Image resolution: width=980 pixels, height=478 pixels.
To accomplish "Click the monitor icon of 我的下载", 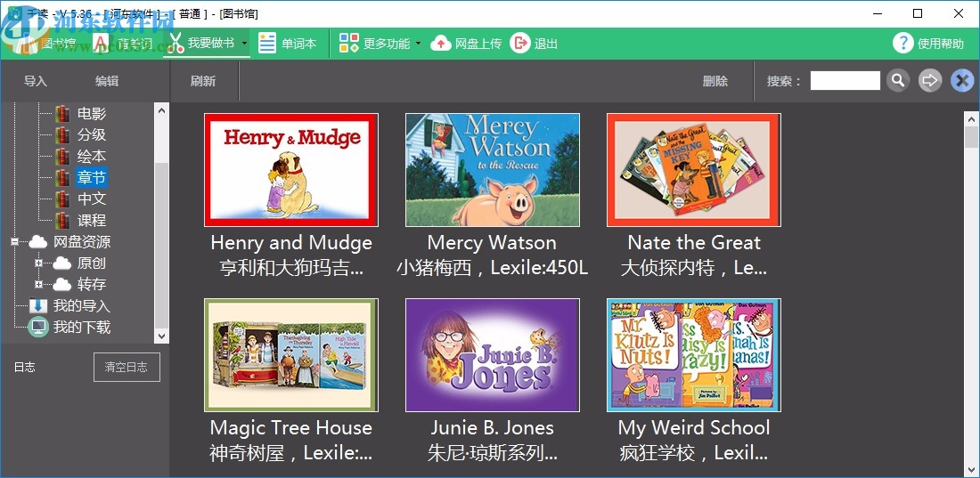I will [38, 327].
